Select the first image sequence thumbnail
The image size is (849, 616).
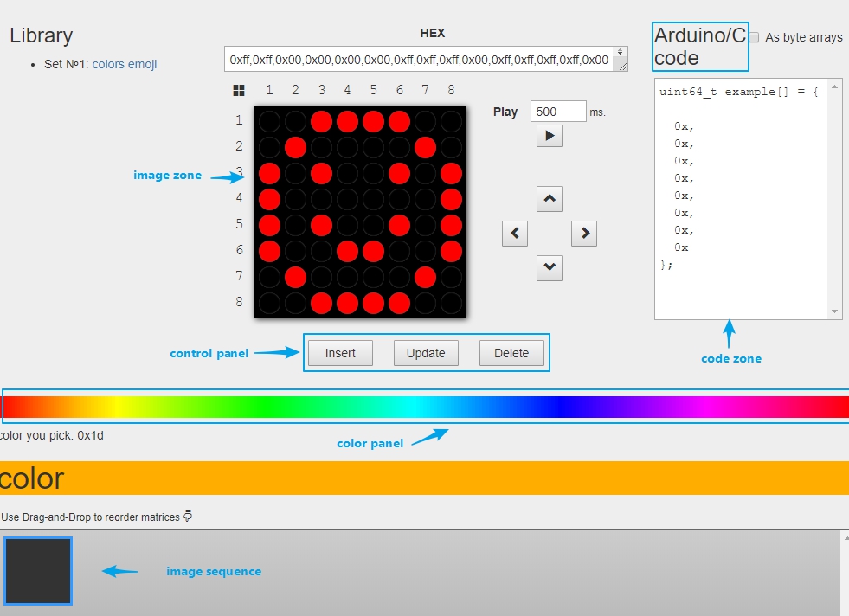pos(38,570)
